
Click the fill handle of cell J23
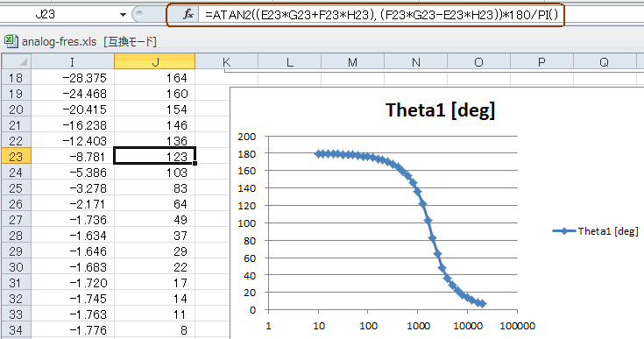(x=195, y=163)
